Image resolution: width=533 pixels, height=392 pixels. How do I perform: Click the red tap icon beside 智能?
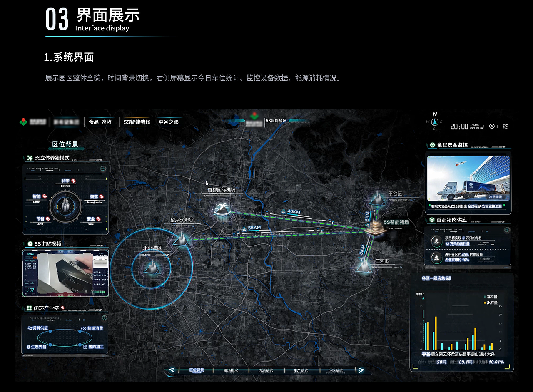[44, 196]
